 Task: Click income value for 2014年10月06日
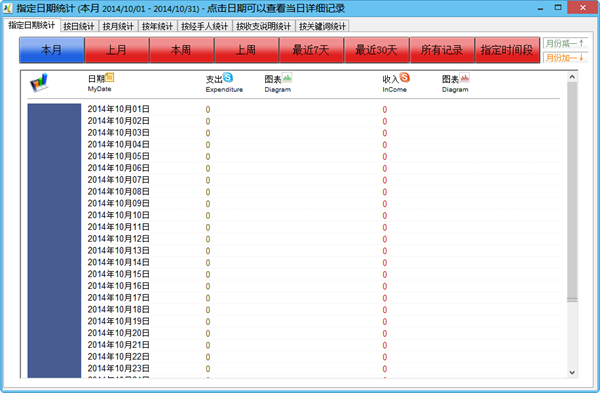click(385, 168)
